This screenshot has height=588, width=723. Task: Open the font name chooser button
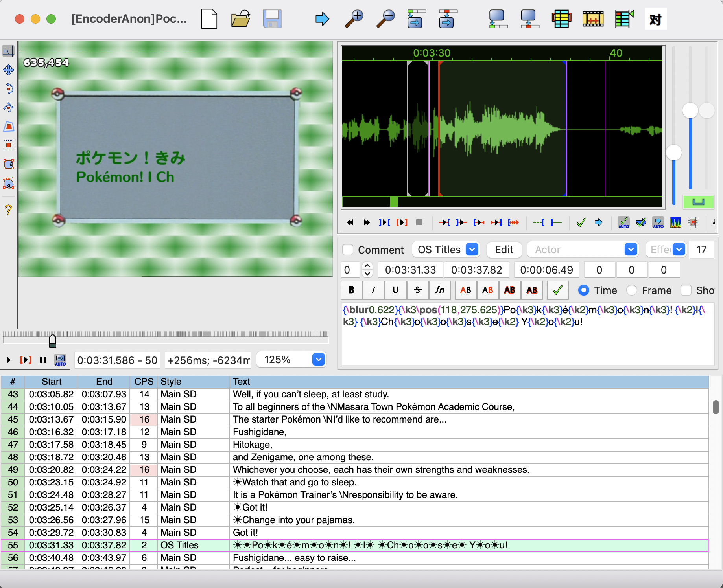coord(439,290)
